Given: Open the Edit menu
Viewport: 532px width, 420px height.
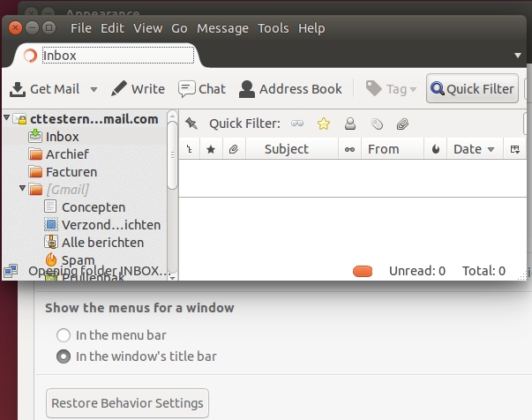Looking at the screenshot, I should tap(112, 28).
